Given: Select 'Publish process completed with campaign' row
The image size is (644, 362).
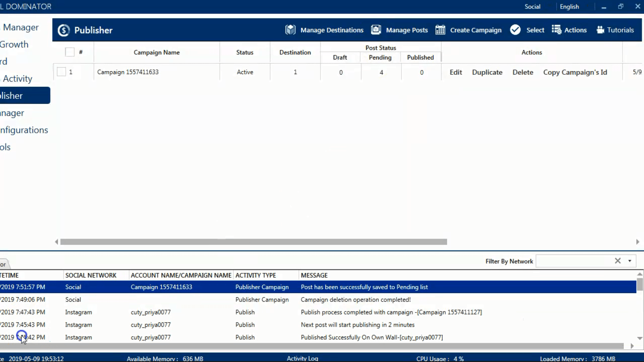Looking at the screenshot, I should 318,312.
